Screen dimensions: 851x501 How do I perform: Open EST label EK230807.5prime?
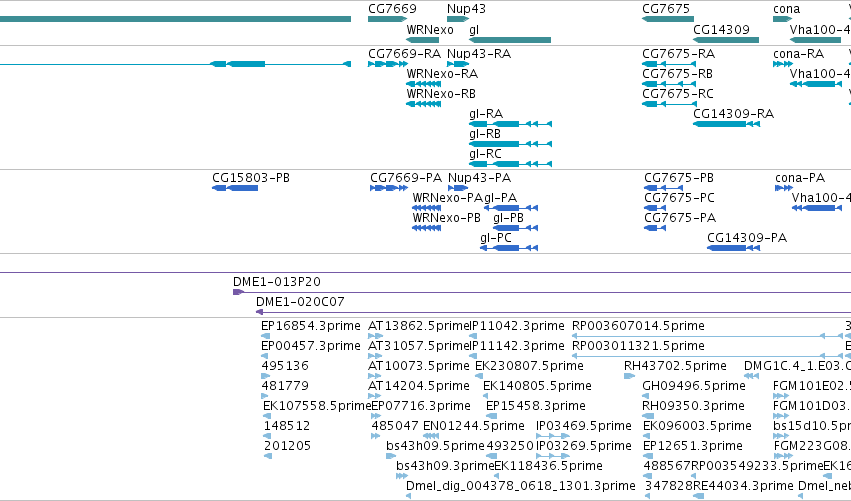coord(529,366)
